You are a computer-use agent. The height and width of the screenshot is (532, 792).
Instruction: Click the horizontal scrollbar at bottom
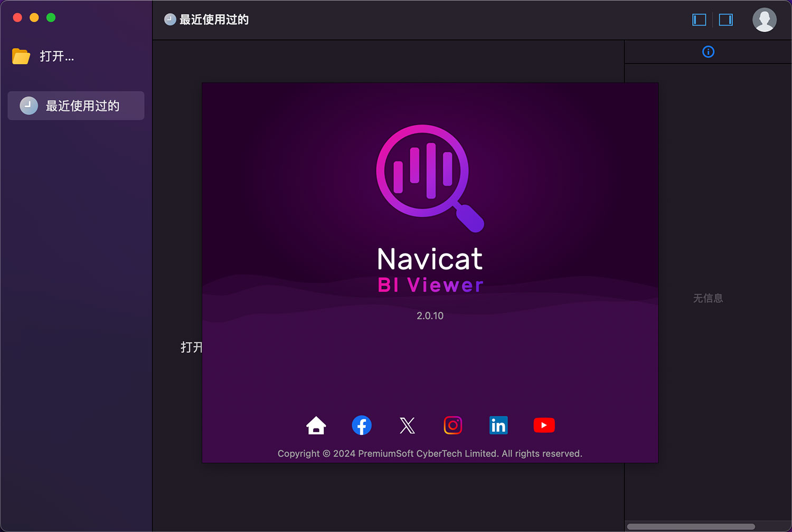coord(691,526)
